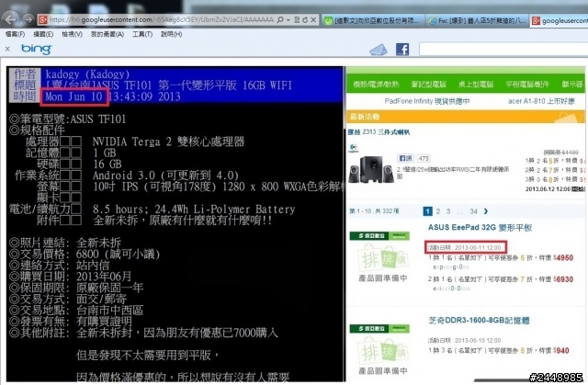Click PadFone Infinity 現貨供應中 link
This screenshot has width=588, height=385.
(x=426, y=101)
